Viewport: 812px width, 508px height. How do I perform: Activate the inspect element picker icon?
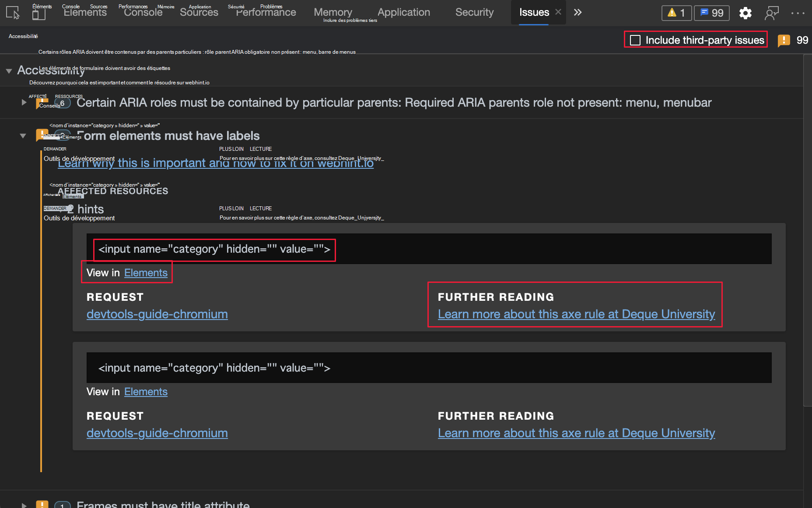point(13,13)
